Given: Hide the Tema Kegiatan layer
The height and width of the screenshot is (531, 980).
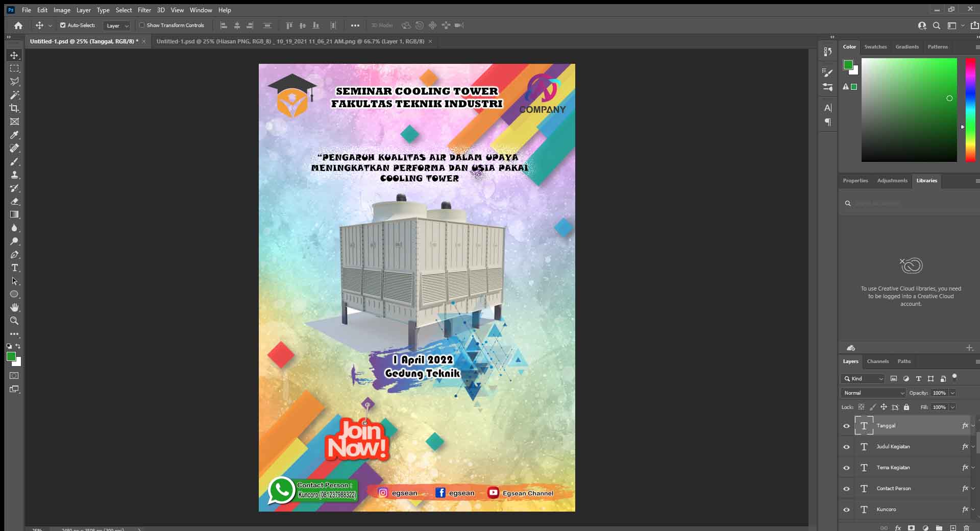Looking at the screenshot, I should [846, 468].
